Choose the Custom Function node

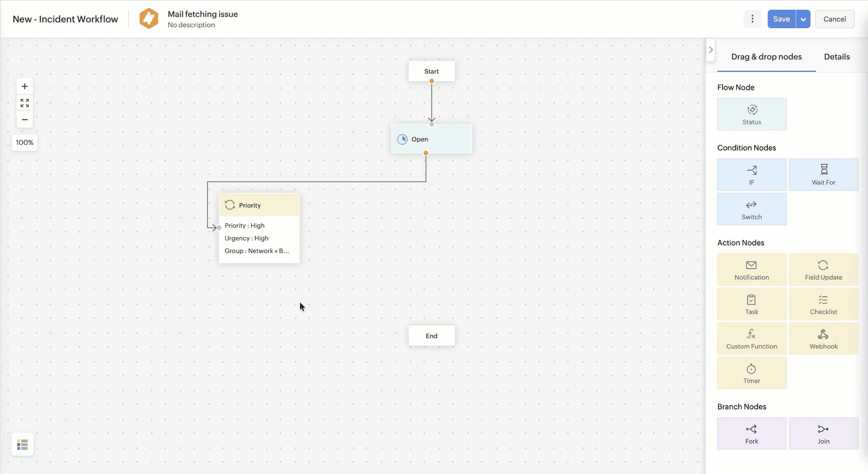point(751,338)
